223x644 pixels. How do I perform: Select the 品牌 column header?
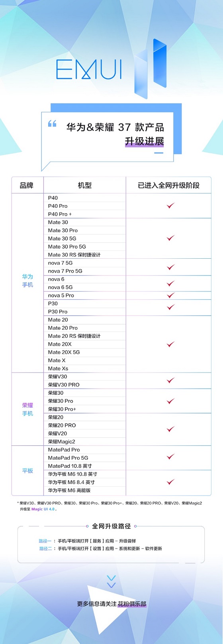click(x=27, y=185)
